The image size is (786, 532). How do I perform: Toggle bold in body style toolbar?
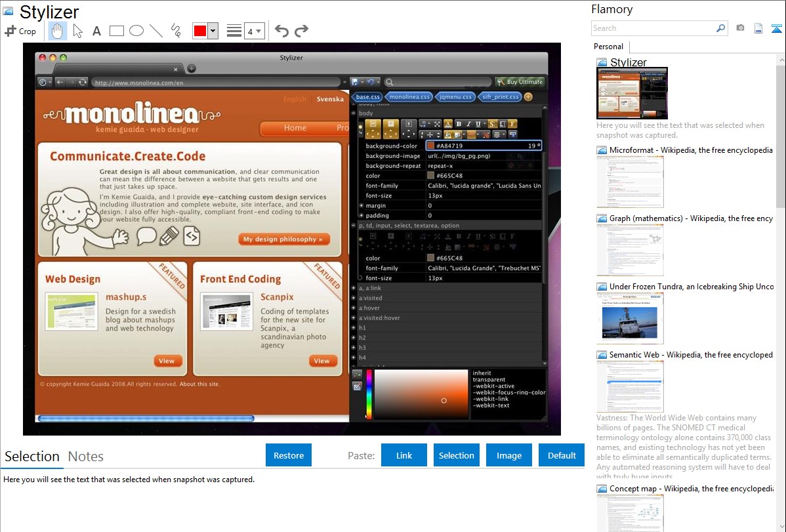[458, 124]
